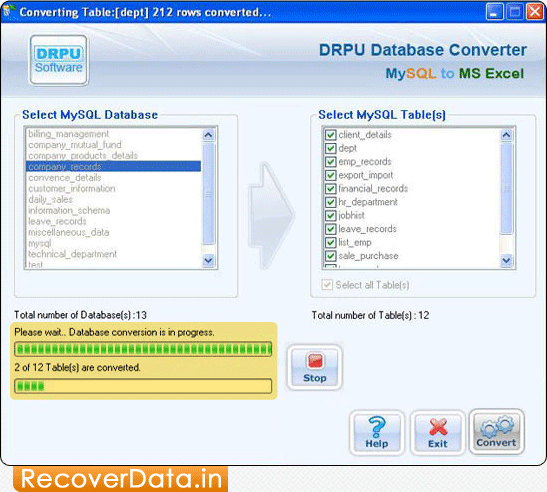Close the converter window
The height and width of the screenshot is (492, 547).
pyautogui.click(x=534, y=12)
